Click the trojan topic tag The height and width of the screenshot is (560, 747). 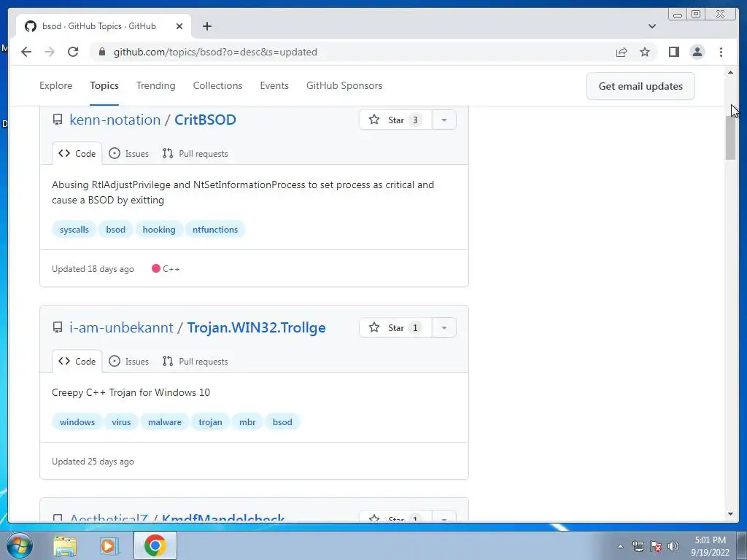pos(210,422)
